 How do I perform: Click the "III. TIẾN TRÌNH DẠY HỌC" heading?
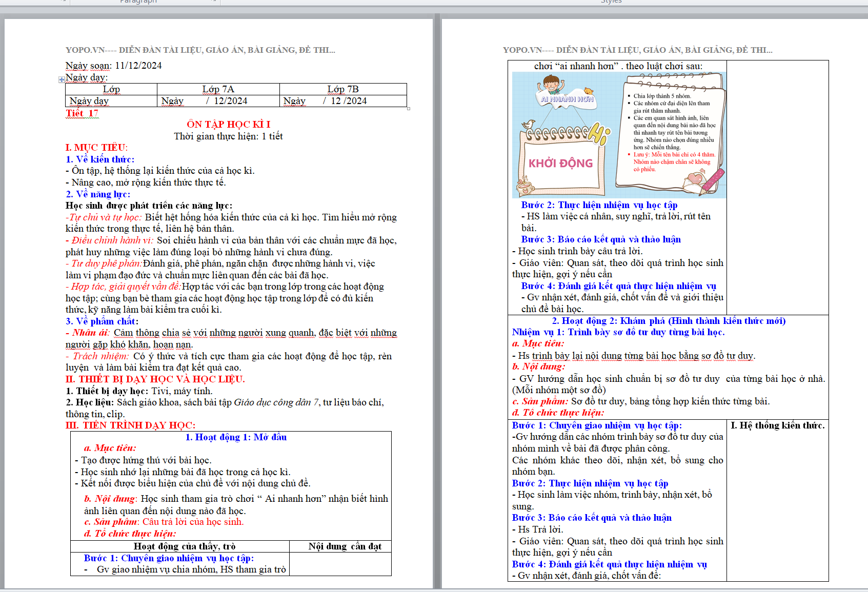coord(130,425)
